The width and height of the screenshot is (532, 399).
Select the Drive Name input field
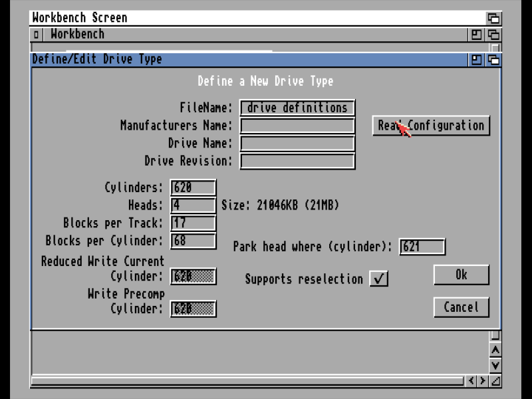(x=297, y=144)
